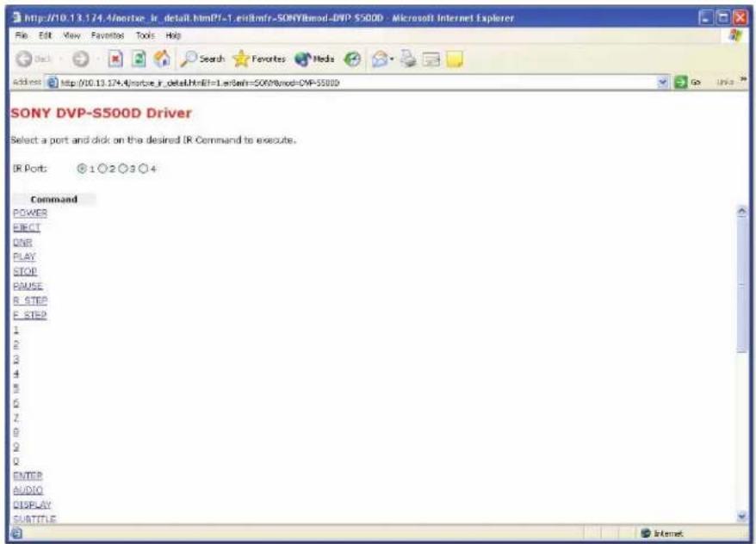The image size is (756, 544).
Task: Open the Search pane
Action: click(202, 59)
